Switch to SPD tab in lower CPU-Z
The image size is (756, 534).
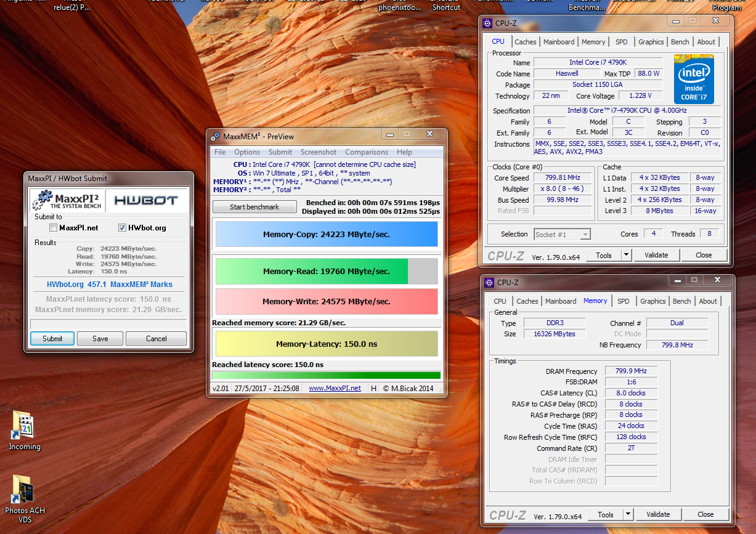pos(624,301)
